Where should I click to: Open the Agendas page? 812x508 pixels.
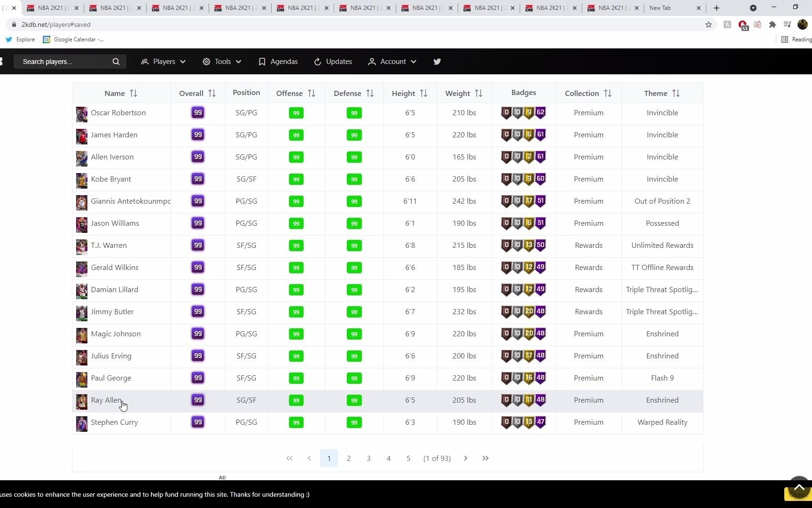point(278,62)
